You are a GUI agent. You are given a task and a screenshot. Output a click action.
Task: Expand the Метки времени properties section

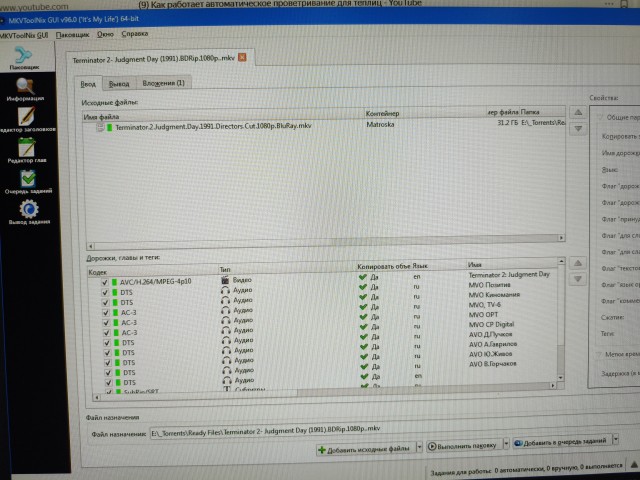(x=599, y=354)
